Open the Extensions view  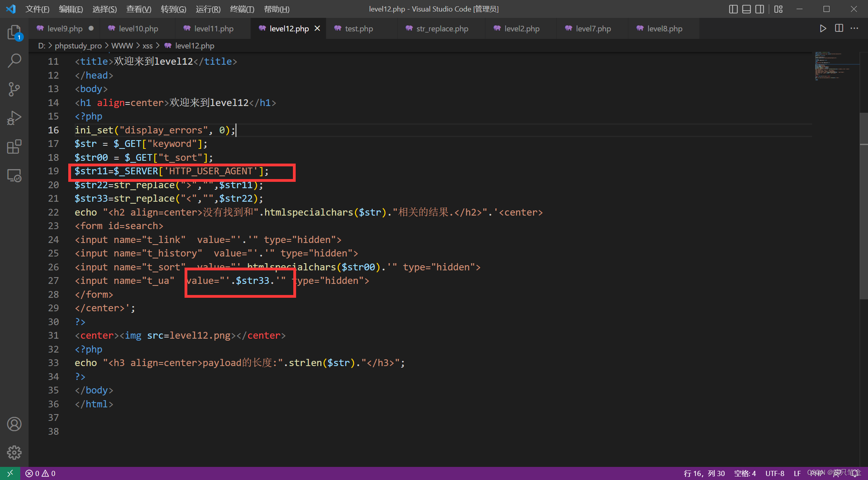(14, 147)
